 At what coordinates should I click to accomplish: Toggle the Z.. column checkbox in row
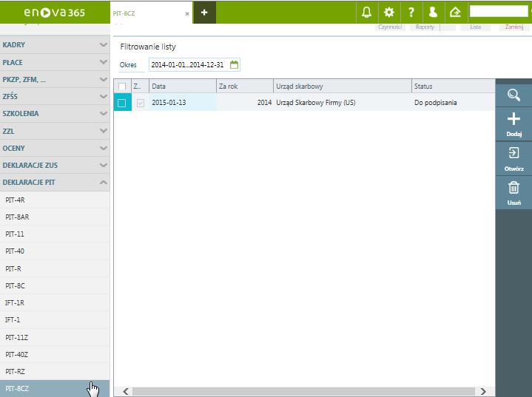[141, 103]
